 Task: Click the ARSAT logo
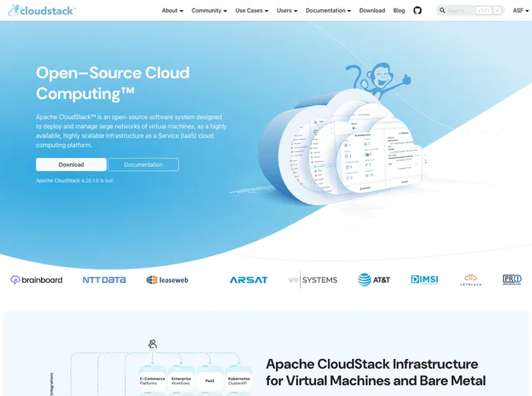point(248,280)
